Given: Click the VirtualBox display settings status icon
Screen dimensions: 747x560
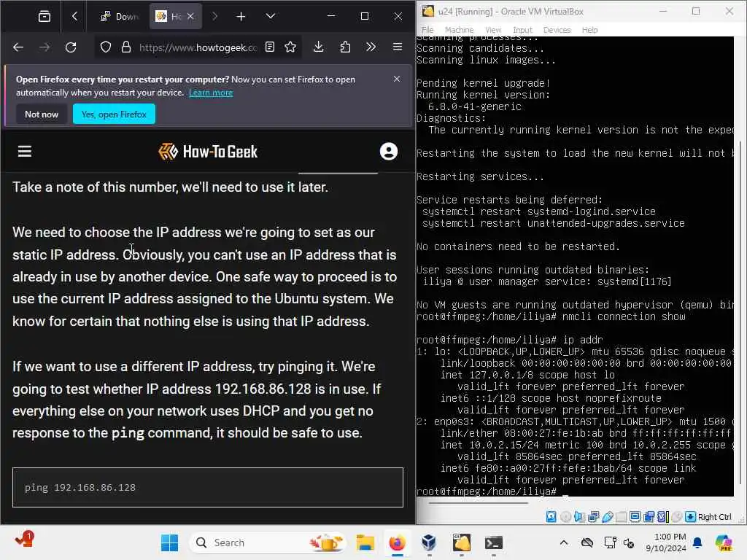Looking at the screenshot, I should pos(635,517).
